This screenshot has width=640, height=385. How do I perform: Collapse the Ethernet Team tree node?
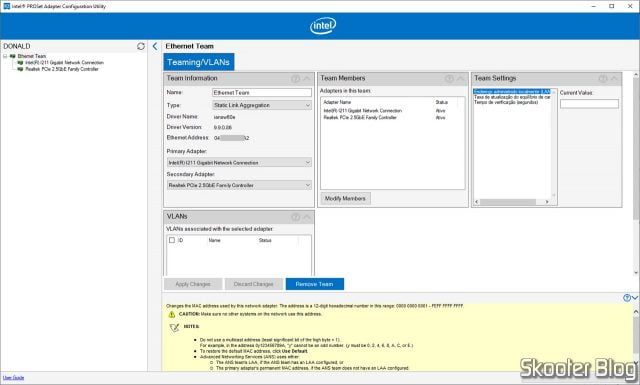pyautogui.click(x=5, y=56)
